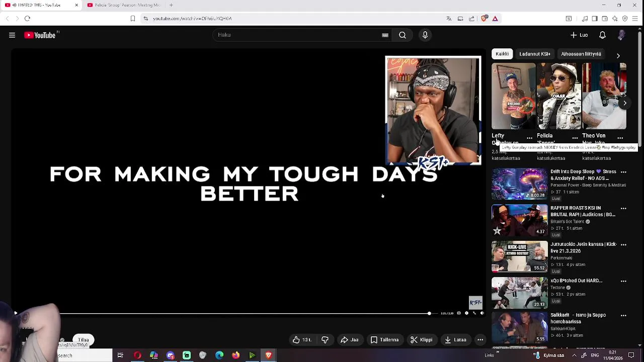Open options for Rapper Roasts KSI video
Screen dimensions: 644x362
tap(623, 208)
